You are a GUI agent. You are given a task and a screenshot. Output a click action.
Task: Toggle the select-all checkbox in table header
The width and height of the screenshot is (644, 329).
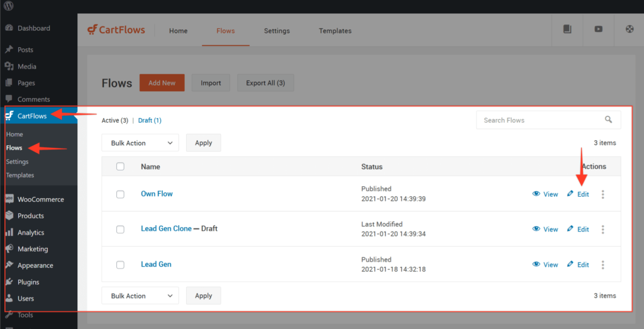(x=120, y=167)
